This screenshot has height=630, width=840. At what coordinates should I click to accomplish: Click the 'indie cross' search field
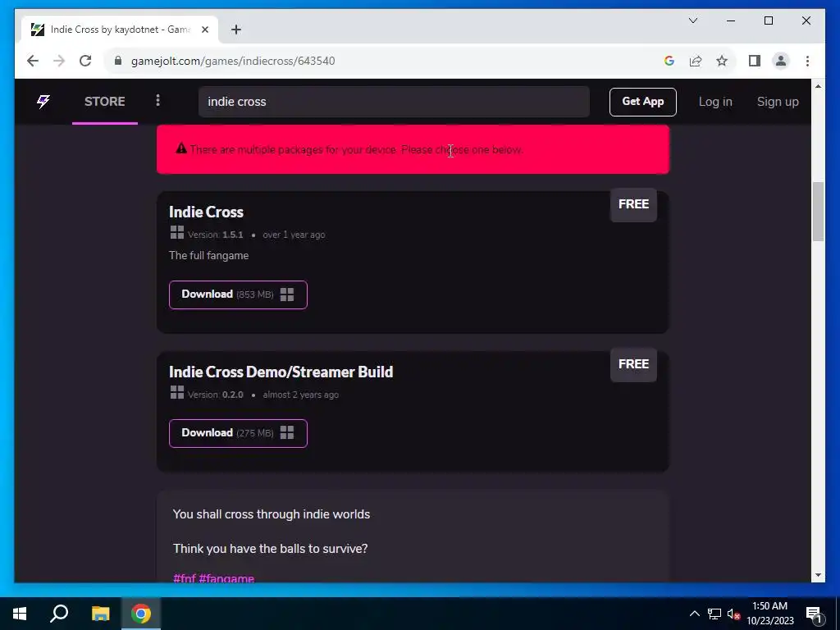click(x=394, y=102)
